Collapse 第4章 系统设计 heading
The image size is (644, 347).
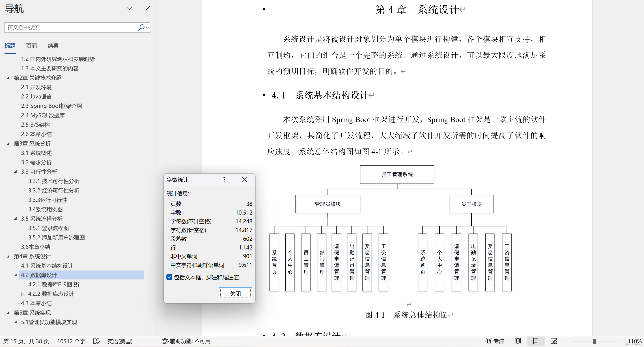click(8, 256)
